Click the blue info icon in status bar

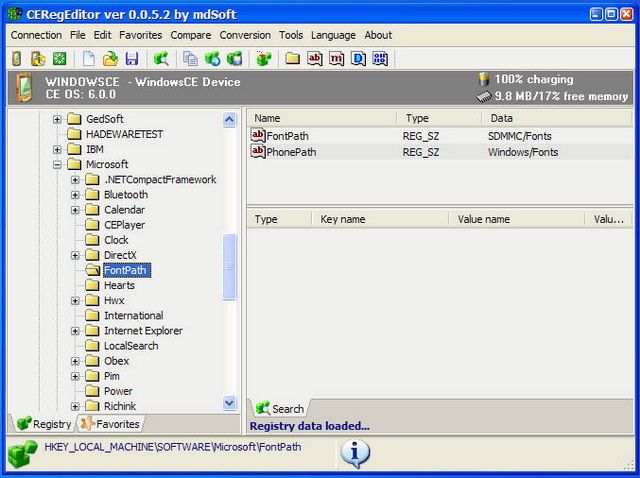(355, 453)
